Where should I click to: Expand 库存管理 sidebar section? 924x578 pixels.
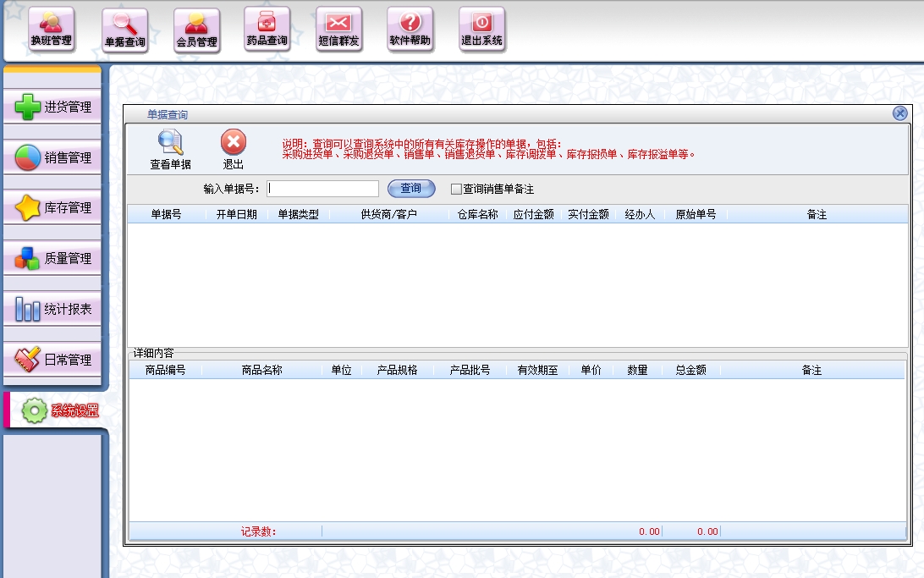(x=52, y=208)
